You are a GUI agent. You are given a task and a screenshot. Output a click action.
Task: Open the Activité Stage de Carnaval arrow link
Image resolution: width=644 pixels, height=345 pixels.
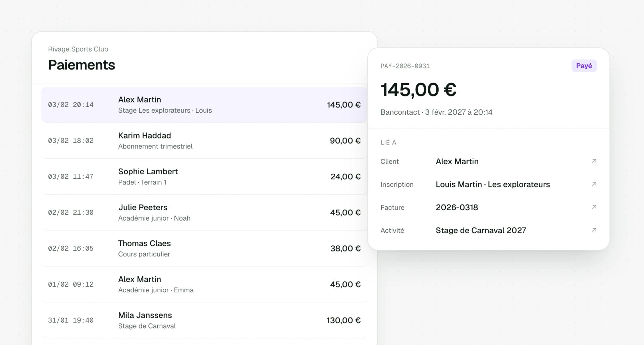(594, 230)
